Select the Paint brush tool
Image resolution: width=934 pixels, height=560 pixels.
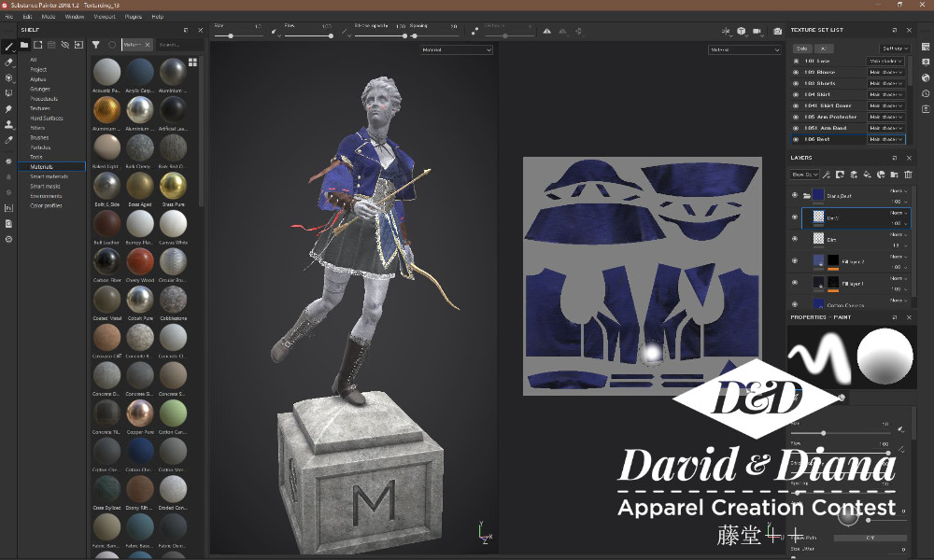pyautogui.click(x=8, y=46)
